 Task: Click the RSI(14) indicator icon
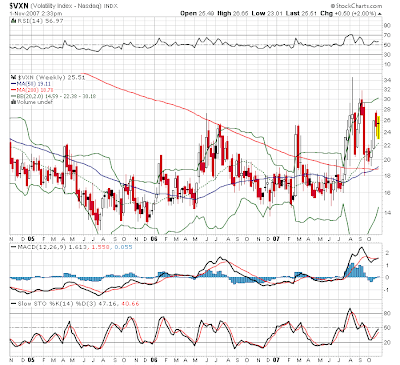click(x=13, y=21)
